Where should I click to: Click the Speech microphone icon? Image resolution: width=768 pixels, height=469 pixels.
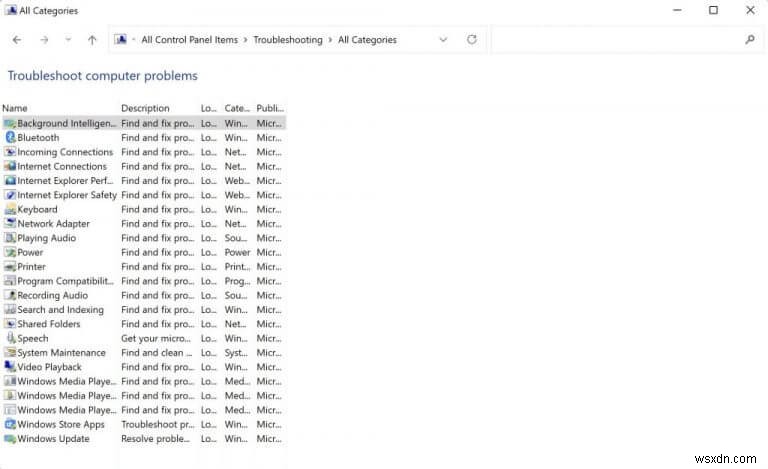click(10, 339)
